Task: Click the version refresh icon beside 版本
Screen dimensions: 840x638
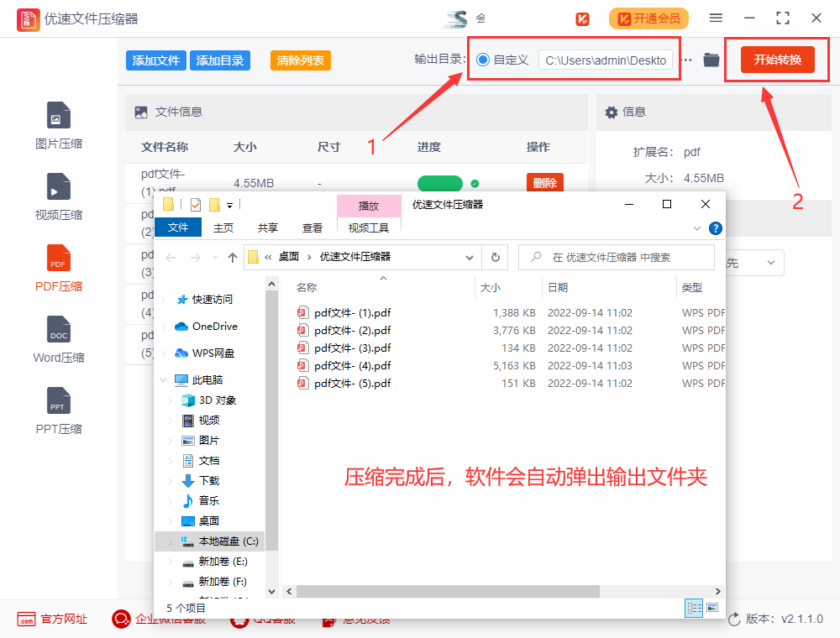Action: (x=734, y=620)
